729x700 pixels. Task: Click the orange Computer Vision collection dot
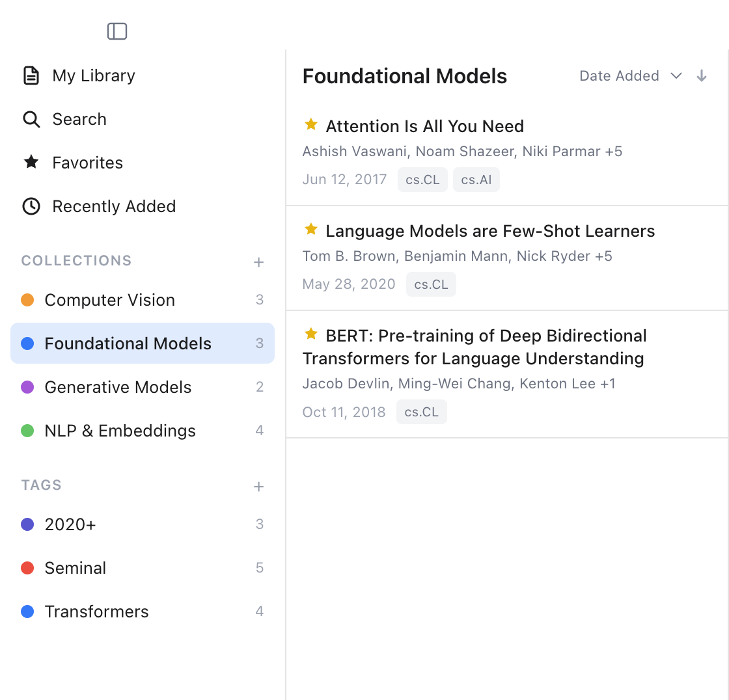click(27, 300)
